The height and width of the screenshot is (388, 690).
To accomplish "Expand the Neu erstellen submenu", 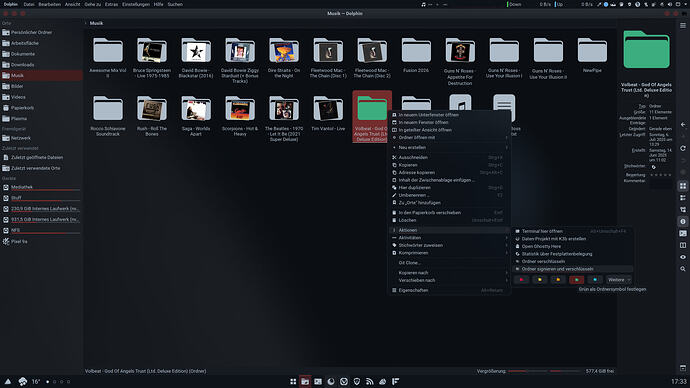I will pyautogui.click(x=449, y=147).
